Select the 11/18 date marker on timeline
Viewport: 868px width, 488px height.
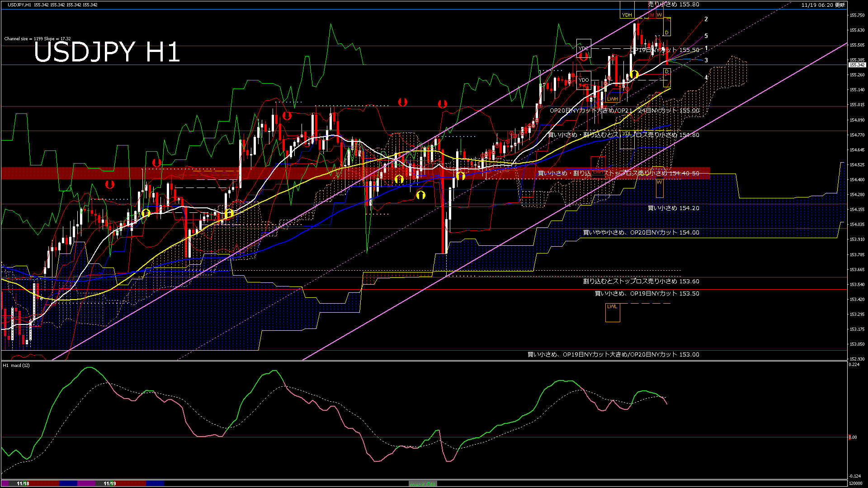(x=23, y=483)
